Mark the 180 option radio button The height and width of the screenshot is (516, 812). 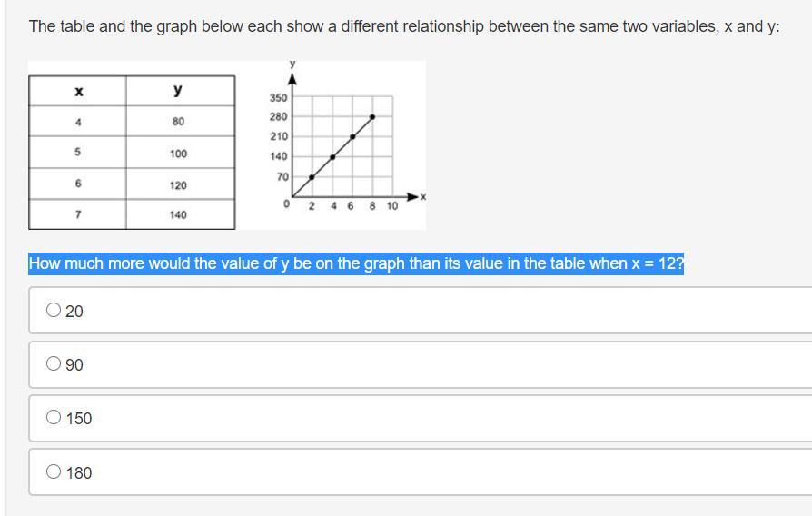coord(54,471)
